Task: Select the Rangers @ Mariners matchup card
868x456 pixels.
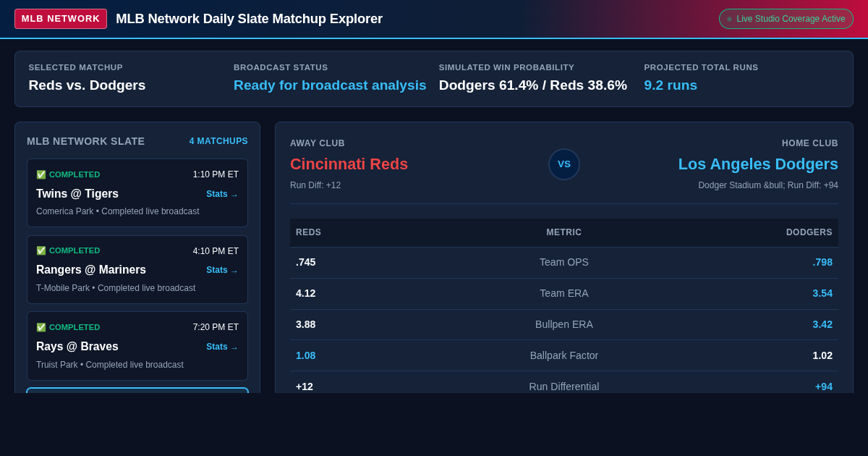Action: (x=137, y=269)
